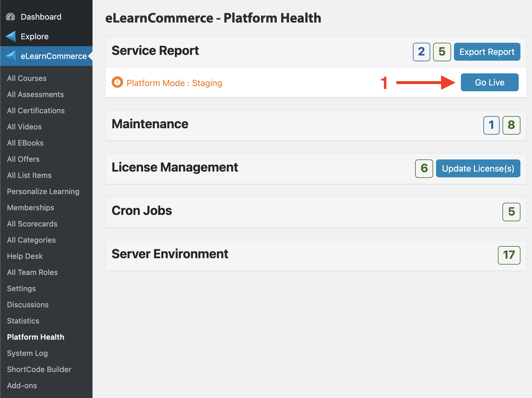Screen dimensions: 532x398
Task: Click Server Environment green badge 17
Action: tap(509, 255)
